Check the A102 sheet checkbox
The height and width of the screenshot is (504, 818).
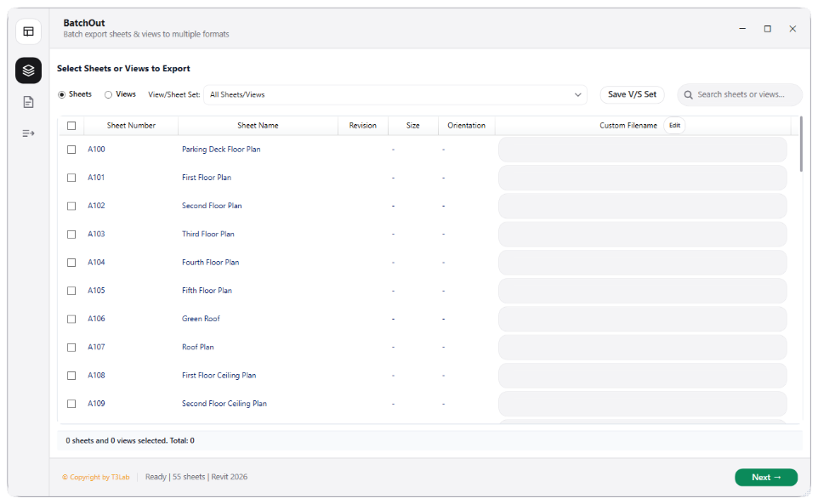71,206
